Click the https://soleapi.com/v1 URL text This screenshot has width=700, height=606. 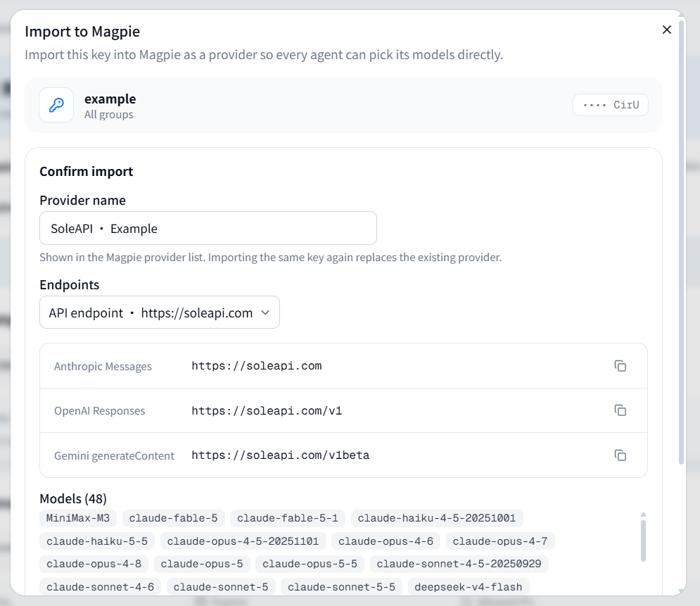(267, 410)
